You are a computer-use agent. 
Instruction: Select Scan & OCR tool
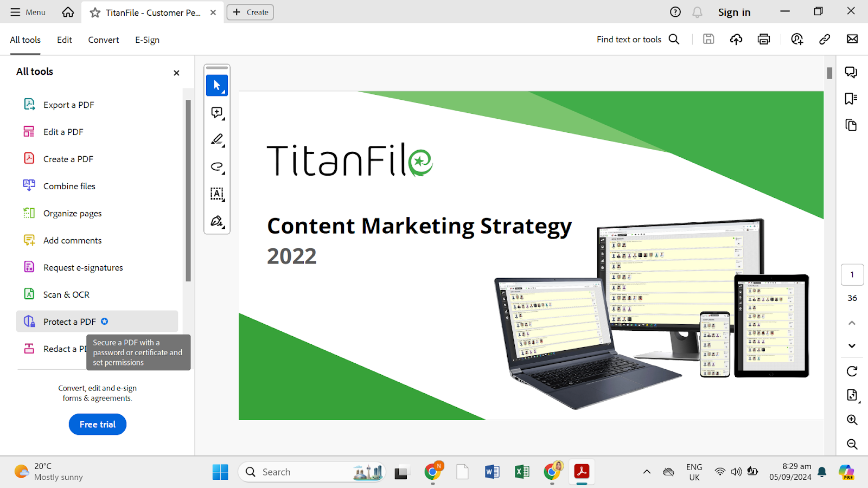point(97,294)
